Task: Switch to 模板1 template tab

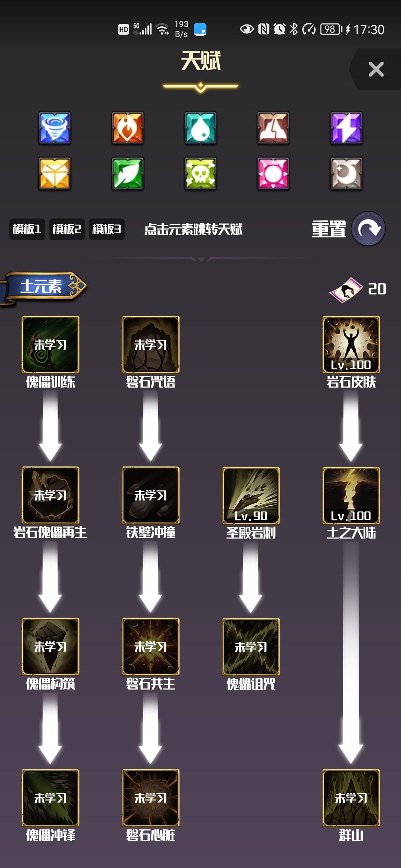Action: point(27,229)
